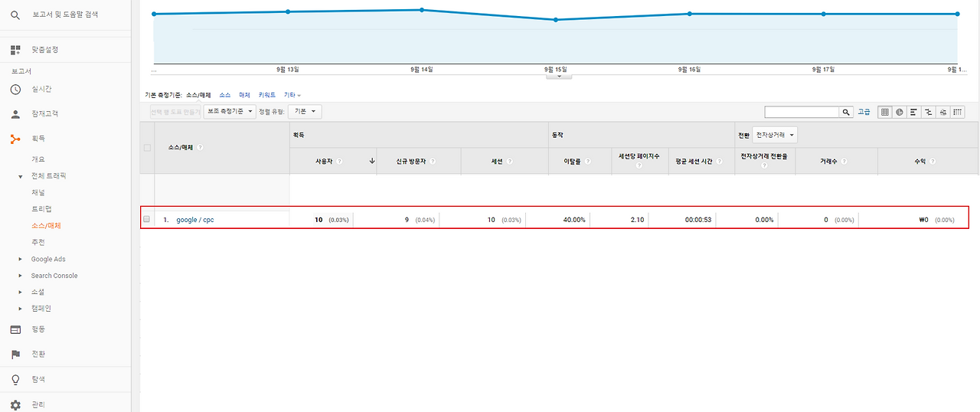Screen dimensions: 980x412
Task: Select 개요 in acquisition menu
Action: (x=38, y=159)
